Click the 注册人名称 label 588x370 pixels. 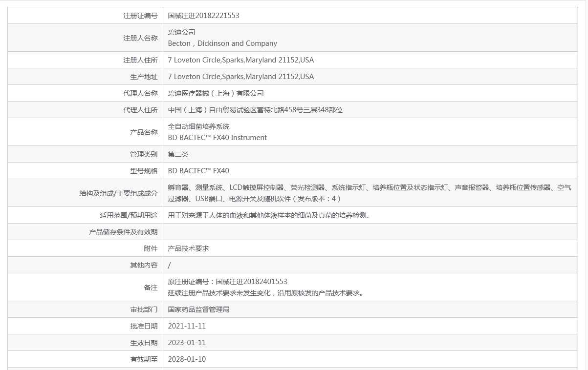click(140, 38)
